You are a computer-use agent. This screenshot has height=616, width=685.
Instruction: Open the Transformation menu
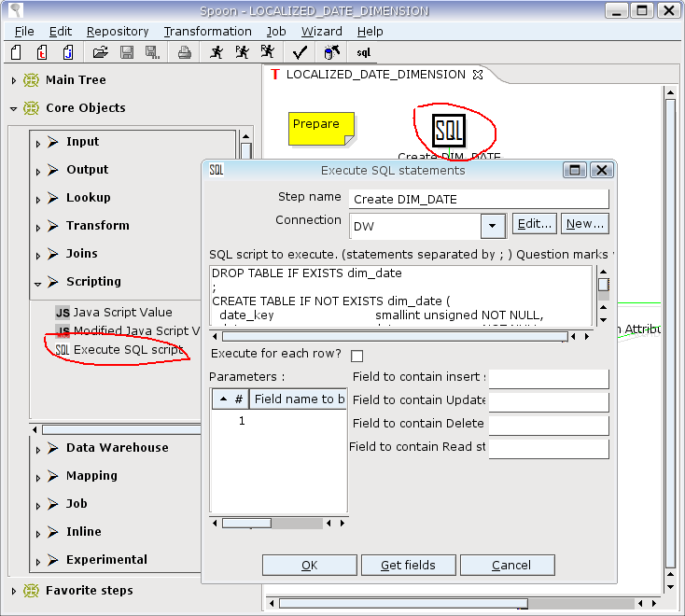coord(207,32)
